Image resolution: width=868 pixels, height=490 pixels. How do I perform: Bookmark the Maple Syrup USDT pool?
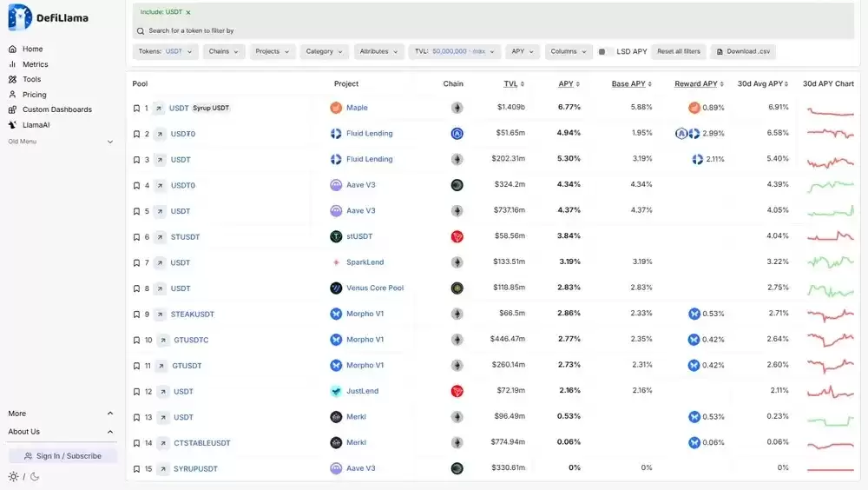pyautogui.click(x=136, y=108)
